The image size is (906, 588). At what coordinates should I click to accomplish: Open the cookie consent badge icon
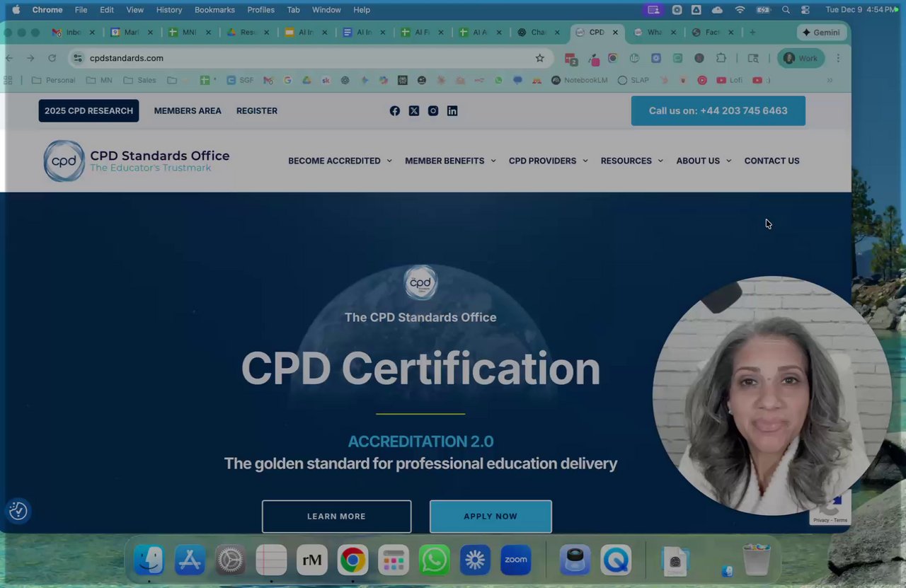(x=18, y=510)
